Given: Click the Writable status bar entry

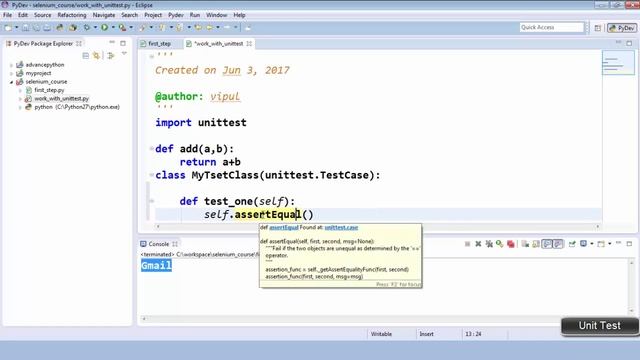Looking at the screenshot, I should tap(381, 334).
